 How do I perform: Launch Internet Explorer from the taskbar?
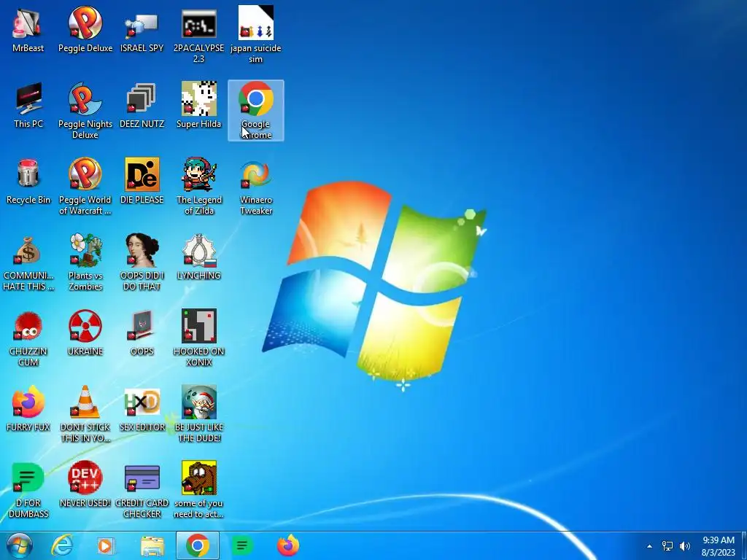62,545
